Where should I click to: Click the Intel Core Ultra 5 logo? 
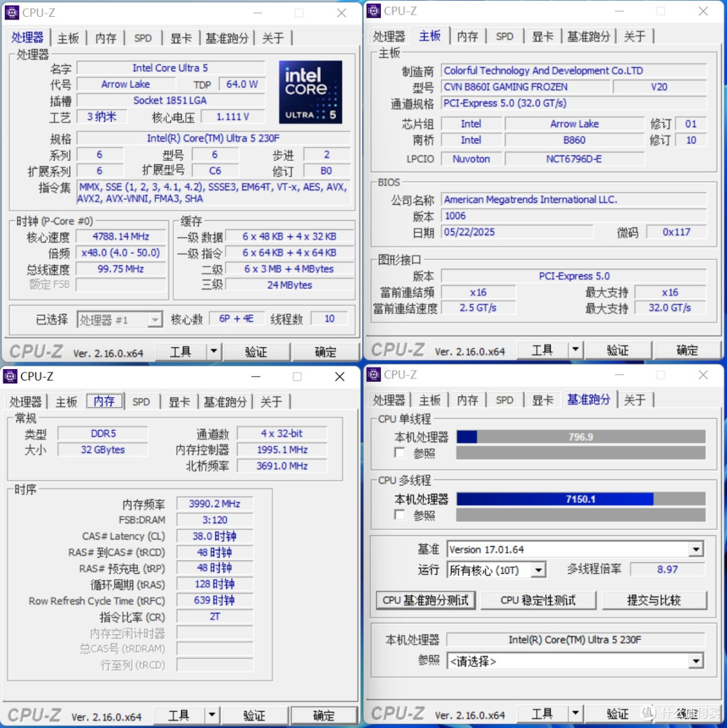tap(310, 92)
